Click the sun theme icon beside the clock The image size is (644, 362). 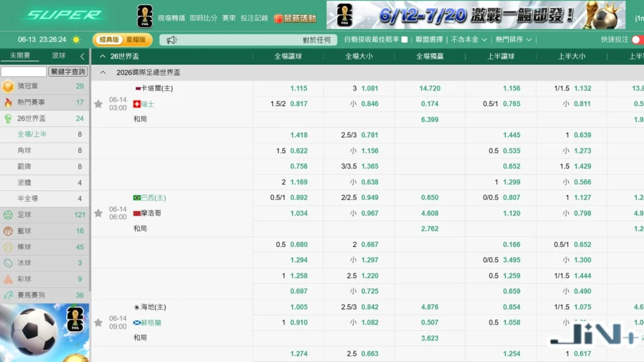point(76,40)
